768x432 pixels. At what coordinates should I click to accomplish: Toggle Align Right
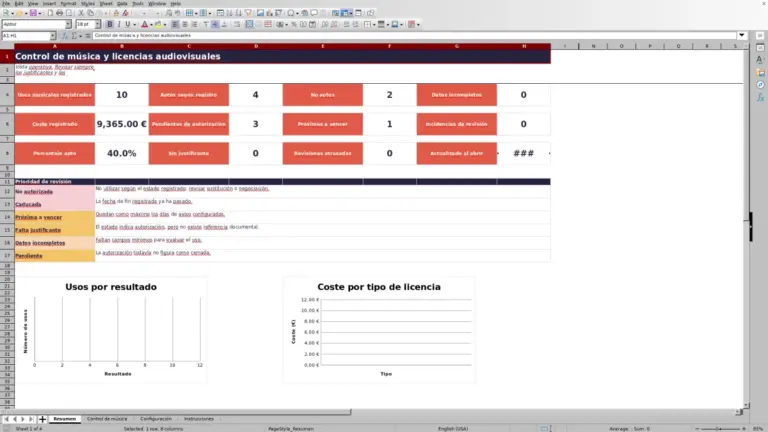(x=194, y=24)
